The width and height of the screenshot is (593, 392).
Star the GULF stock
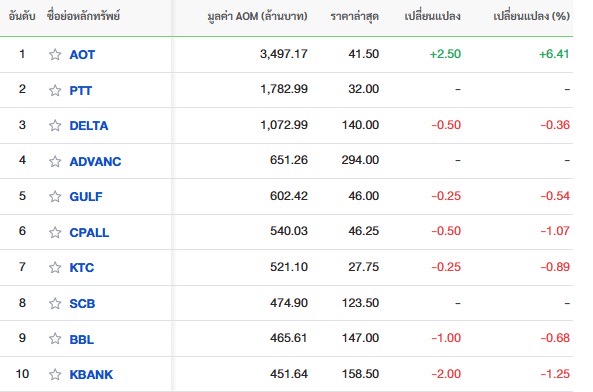(55, 196)
